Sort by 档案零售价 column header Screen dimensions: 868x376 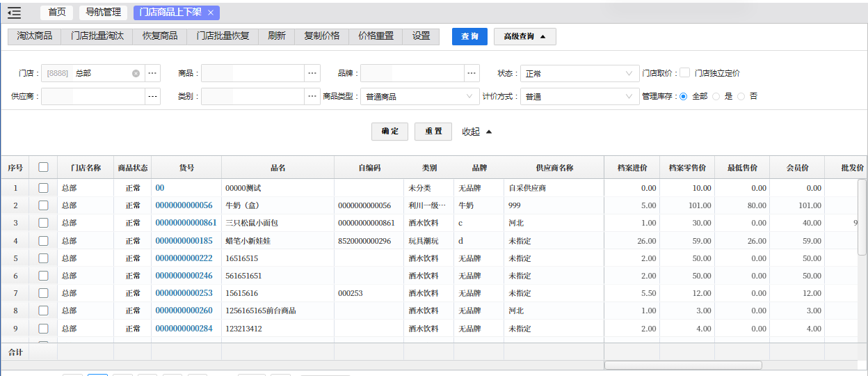(687, 168)
